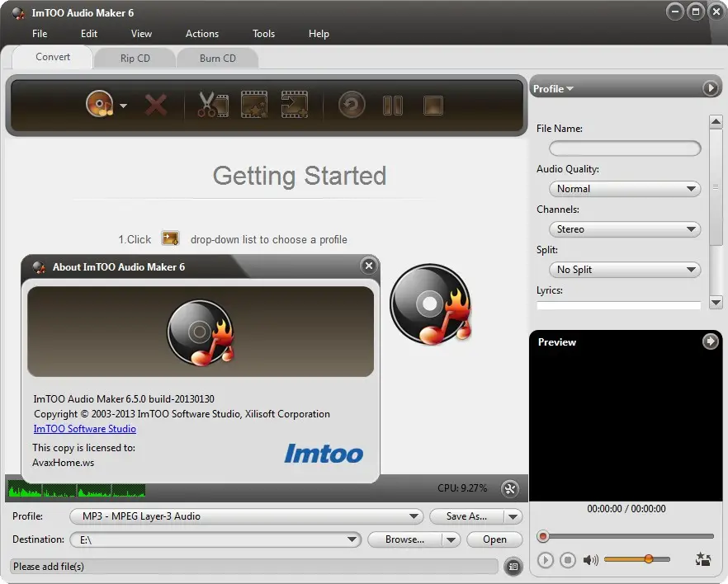Click the ImTOO app icon in the title bar
Image resolution: width=728 pixels, height=584 pixels.
[x=18, y=13]
